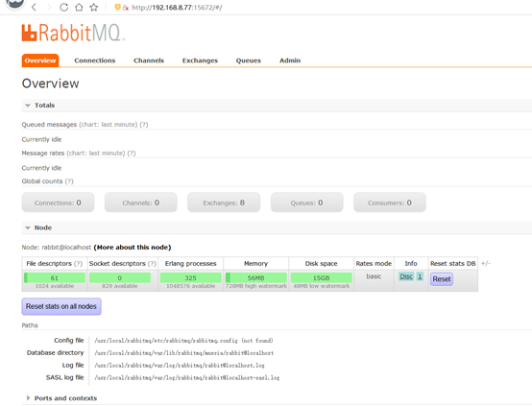532x406 pixels.
Task: Bookmark this page with the star icon
Action: pos(94,7)
